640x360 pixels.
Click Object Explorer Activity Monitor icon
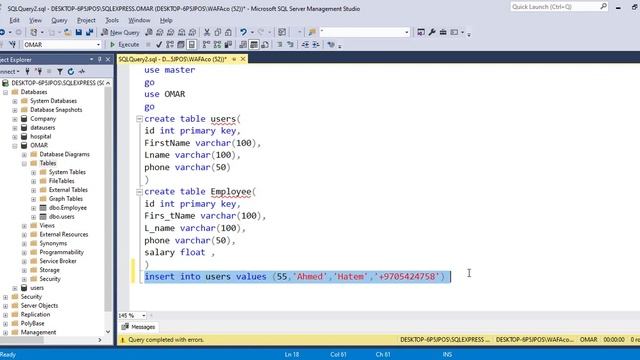[x=82, y=71]
